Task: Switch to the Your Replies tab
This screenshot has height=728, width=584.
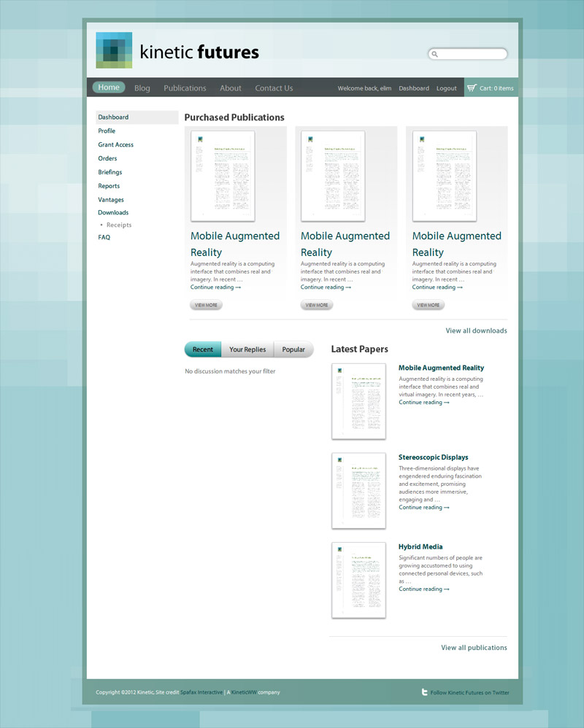Action: pyautogui.click(x=247, y=349)
